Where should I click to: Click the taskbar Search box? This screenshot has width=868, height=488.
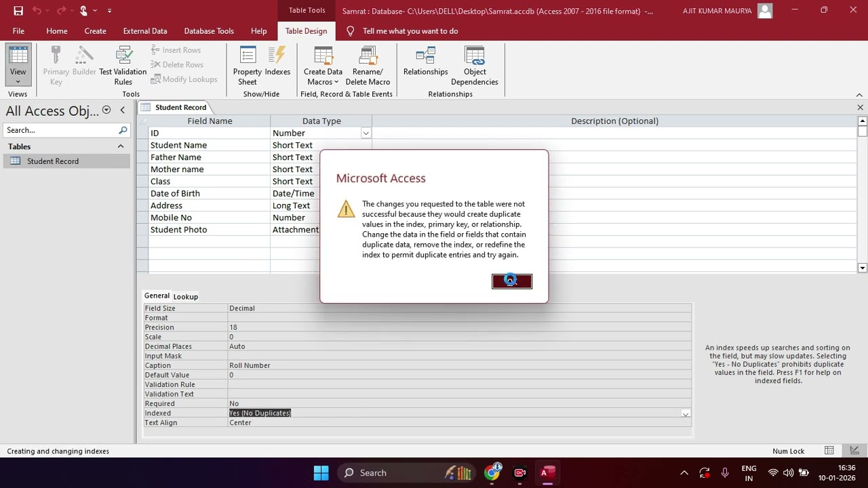tap(408, 472)
